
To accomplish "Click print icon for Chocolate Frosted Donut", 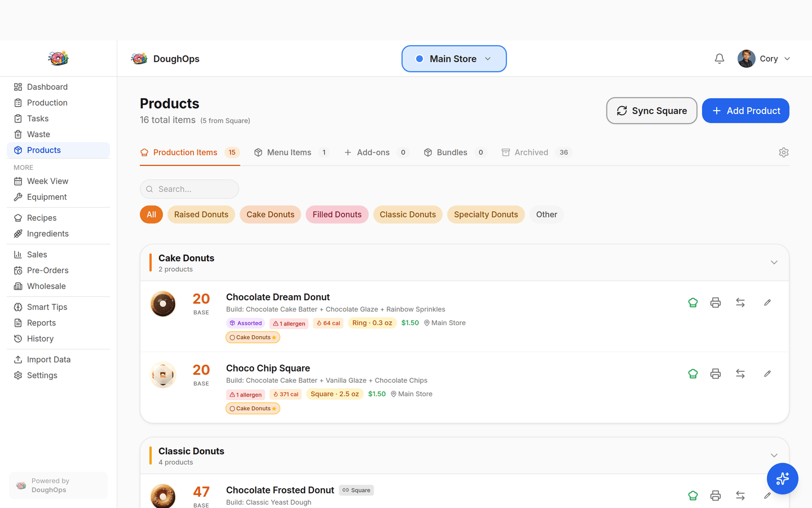I will (715, 496).
